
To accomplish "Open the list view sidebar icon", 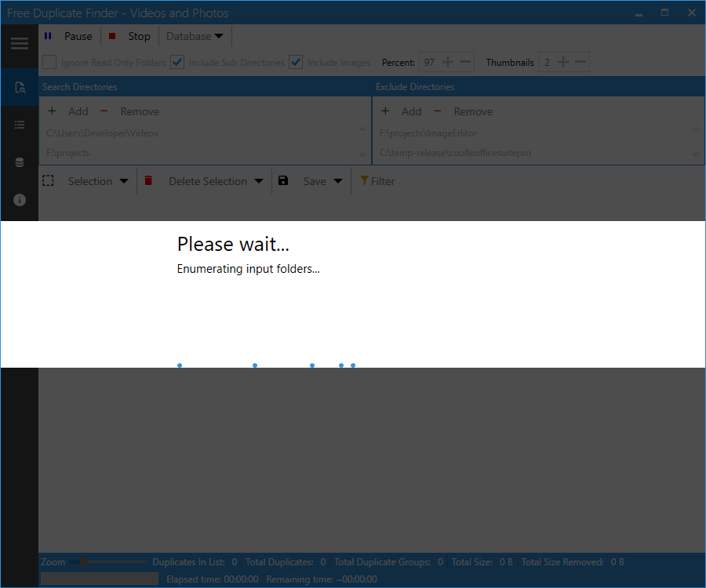I will 20,125.
